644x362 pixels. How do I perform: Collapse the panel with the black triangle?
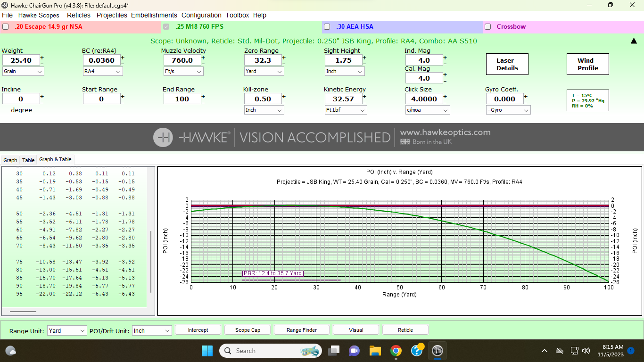[634, 41]
